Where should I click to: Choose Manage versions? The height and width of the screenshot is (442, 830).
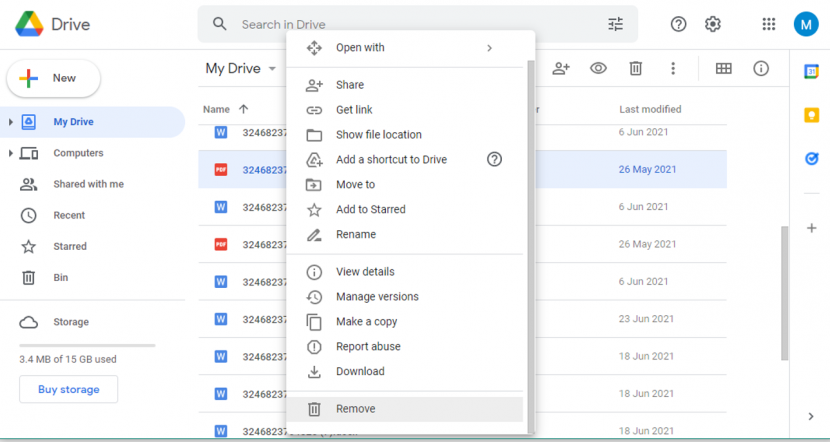pyautogui.click(x=405, y=296)
